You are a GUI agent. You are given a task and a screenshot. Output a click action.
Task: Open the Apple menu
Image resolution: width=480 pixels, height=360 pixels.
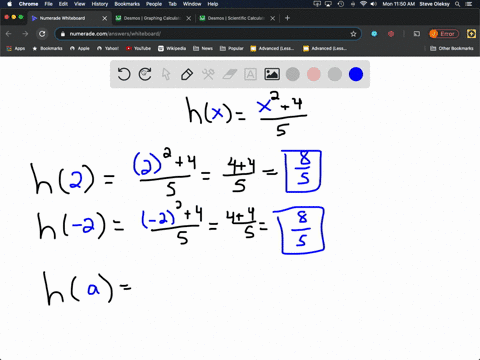9,4
